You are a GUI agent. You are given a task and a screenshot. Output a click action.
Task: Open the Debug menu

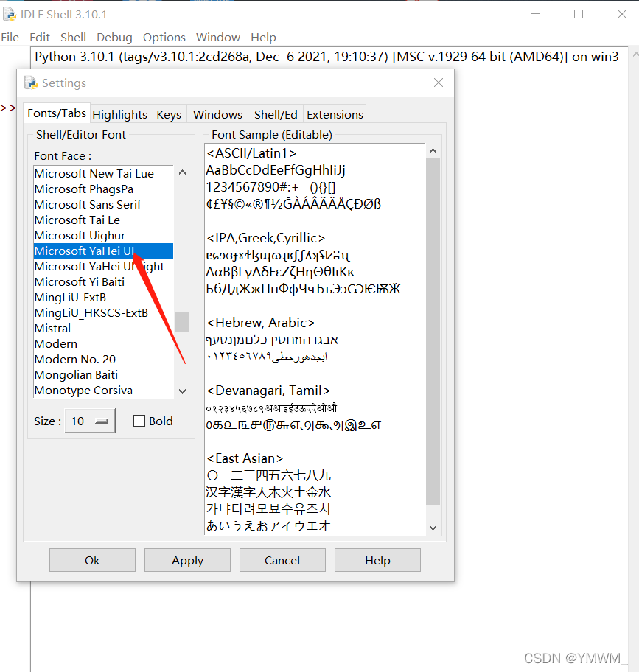pos(114,38)
